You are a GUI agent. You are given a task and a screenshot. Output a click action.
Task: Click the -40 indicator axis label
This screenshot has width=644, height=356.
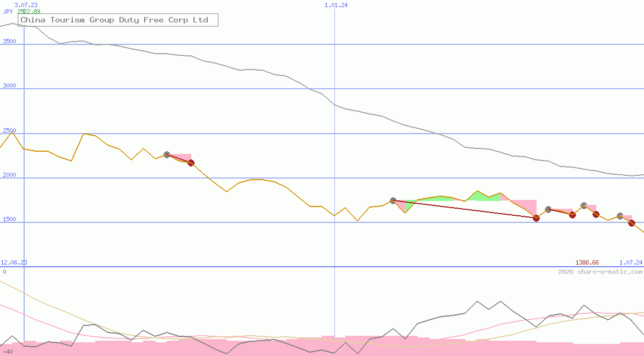pyautogui.click(x=8, y=352)
